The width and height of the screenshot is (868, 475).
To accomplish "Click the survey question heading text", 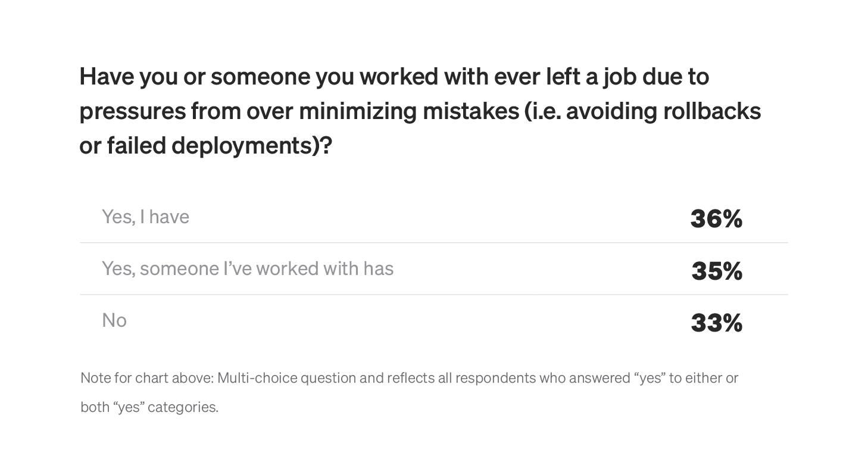I will (420, 111).
